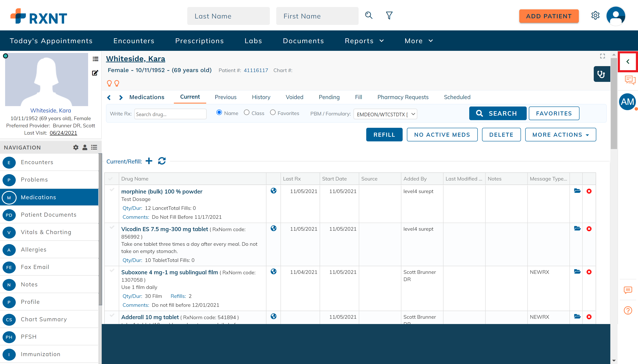
Task: Open globe icon for morphine row
Action: point(273,191)
